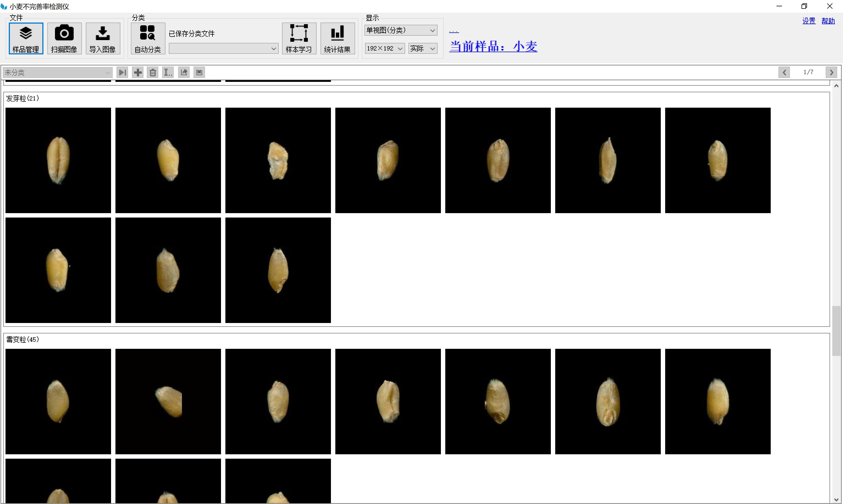Click the plus add category icon
843x504 pixels.
pyautogui.click(x=138, y=72)
